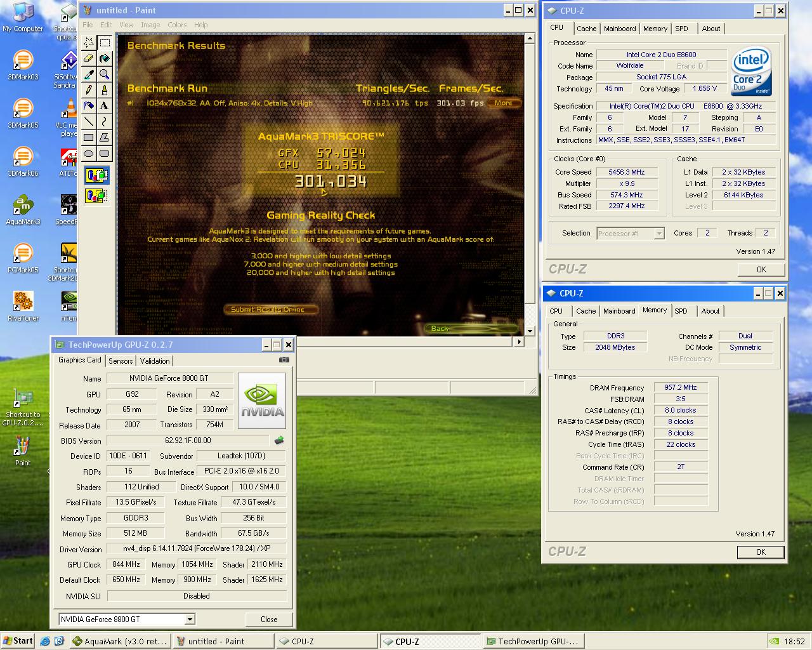Image resolution: width=812 pixels, height=650 pixels.
Task: Expand Processor #1 selection dropdown
Action: pyautogui.click(x=659, y=234)
